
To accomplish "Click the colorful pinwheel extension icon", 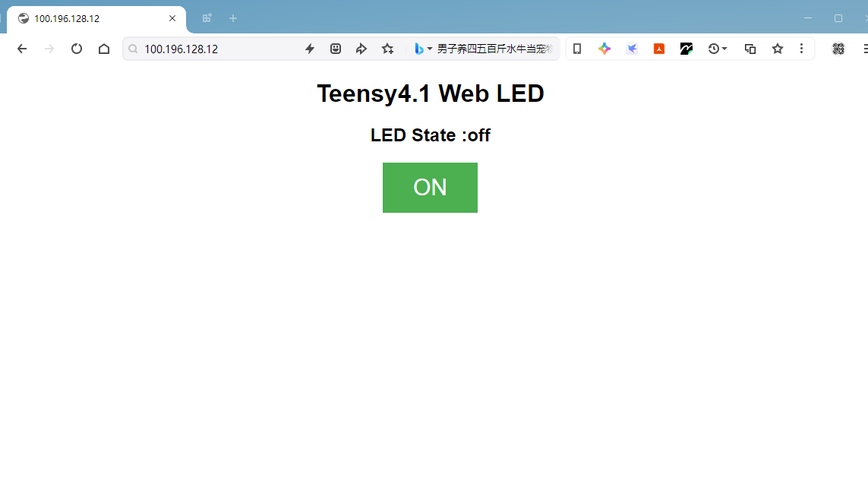I will (x=604, y=49).
